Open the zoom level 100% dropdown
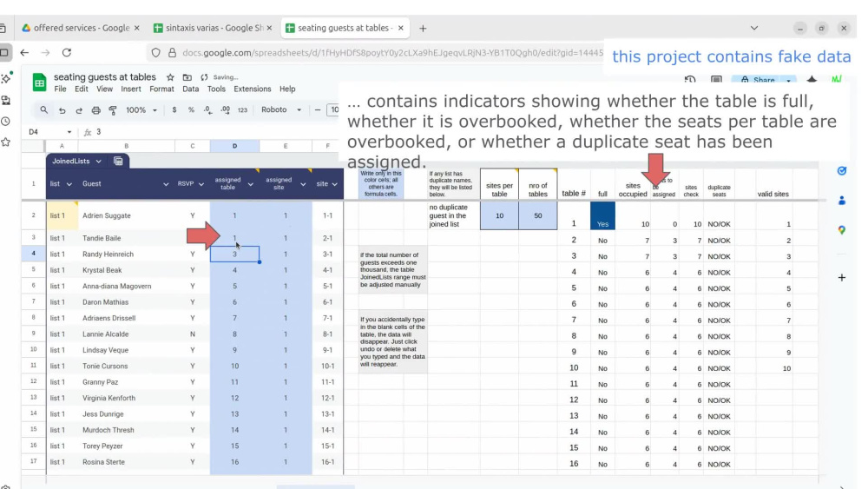 (141, 109)
